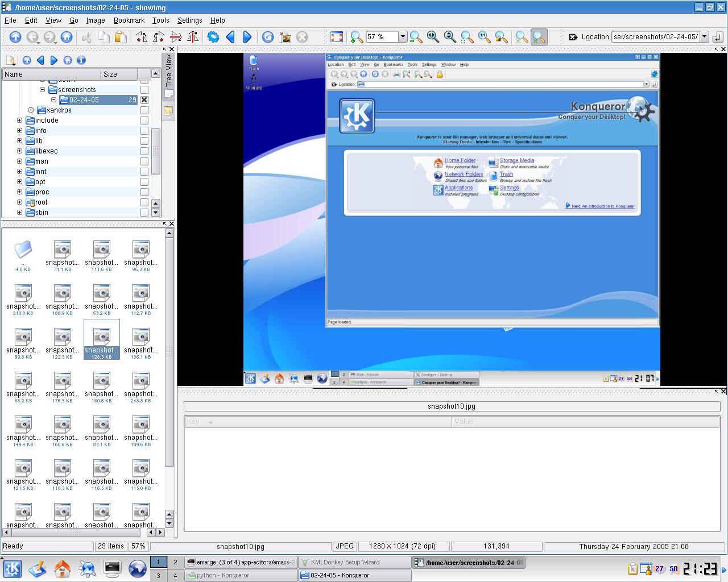Click the Cut scissors icon

87,37
